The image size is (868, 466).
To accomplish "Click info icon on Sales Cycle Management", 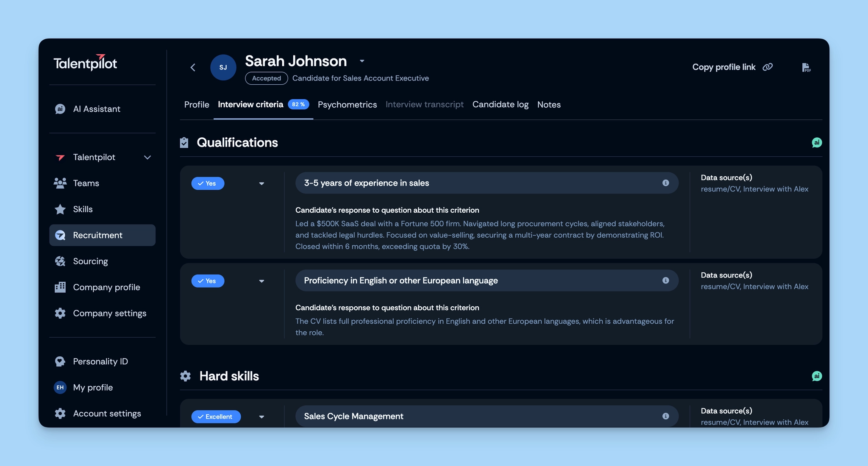I will pos(665,416).
